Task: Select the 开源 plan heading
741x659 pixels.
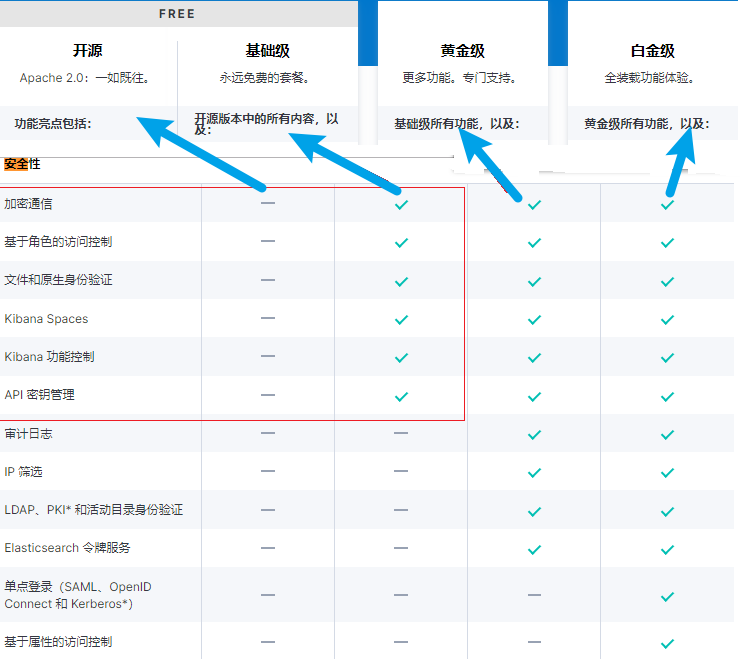Action: [88, 51]
